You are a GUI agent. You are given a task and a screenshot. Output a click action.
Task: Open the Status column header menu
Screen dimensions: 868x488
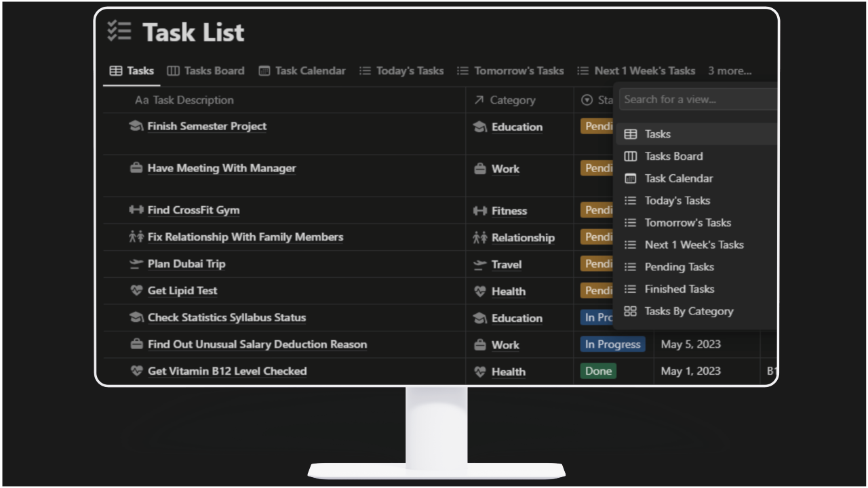tap(600, 100)
